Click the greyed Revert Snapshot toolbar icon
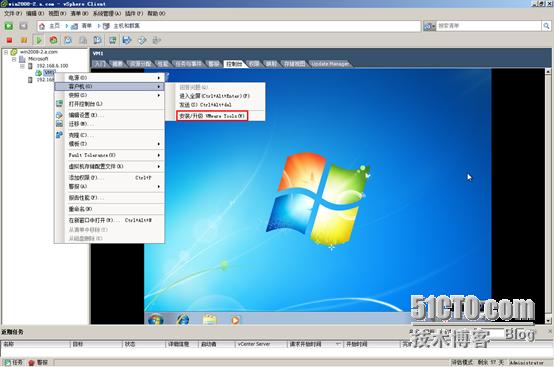The height and width of the screenshot is (367, 554). (83, 40)
